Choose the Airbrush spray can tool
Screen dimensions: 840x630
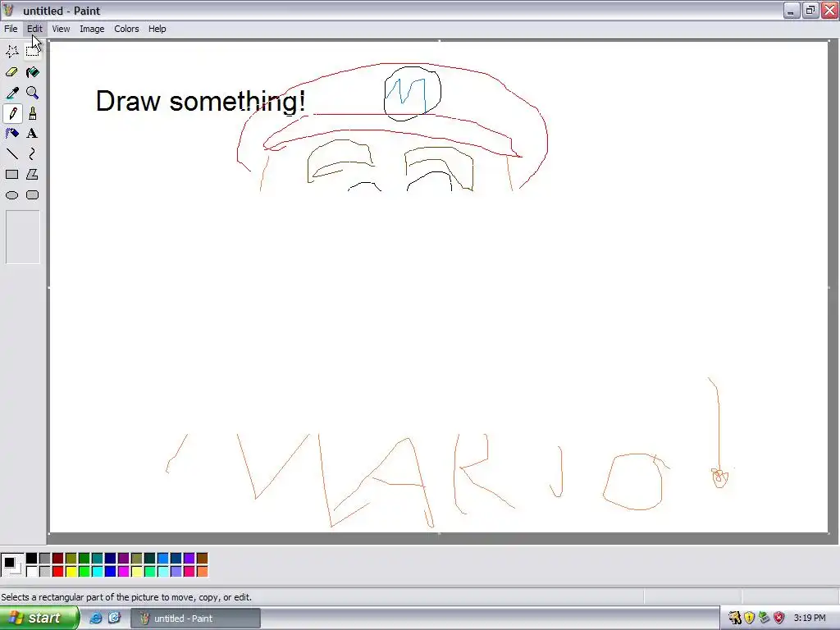pos(11,134)
